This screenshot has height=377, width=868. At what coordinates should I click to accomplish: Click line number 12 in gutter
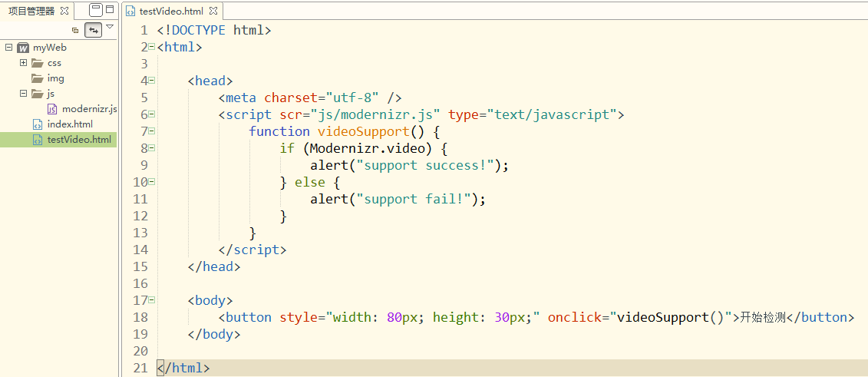tap(140, 216)
